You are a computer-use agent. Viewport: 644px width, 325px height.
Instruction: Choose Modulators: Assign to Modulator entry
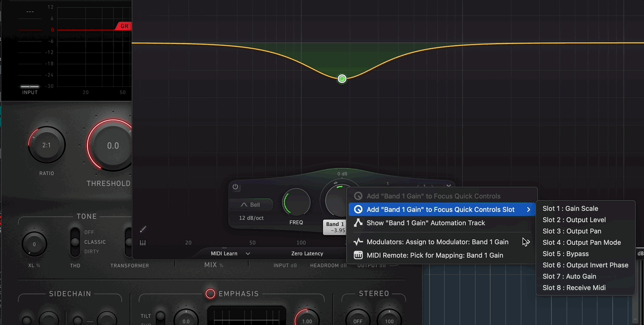442,242
